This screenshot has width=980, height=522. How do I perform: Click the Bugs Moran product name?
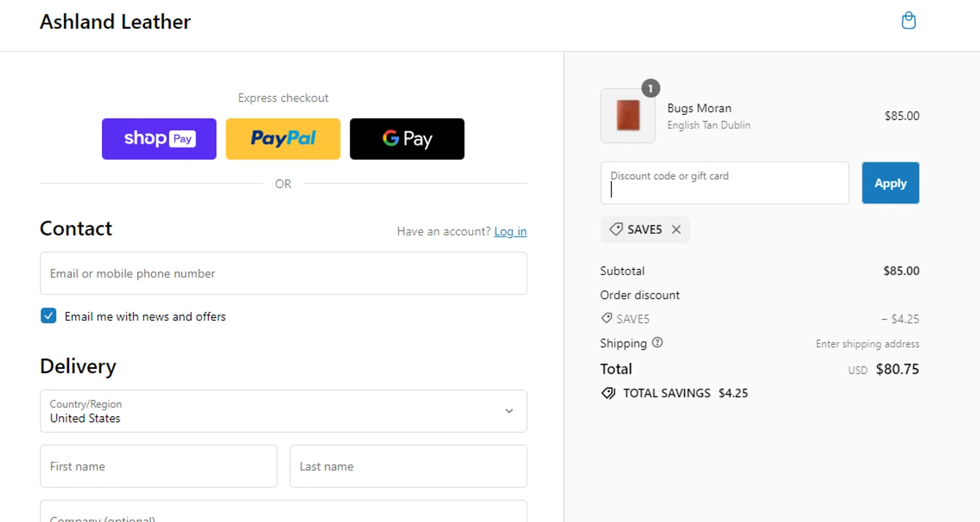(699, 108)
